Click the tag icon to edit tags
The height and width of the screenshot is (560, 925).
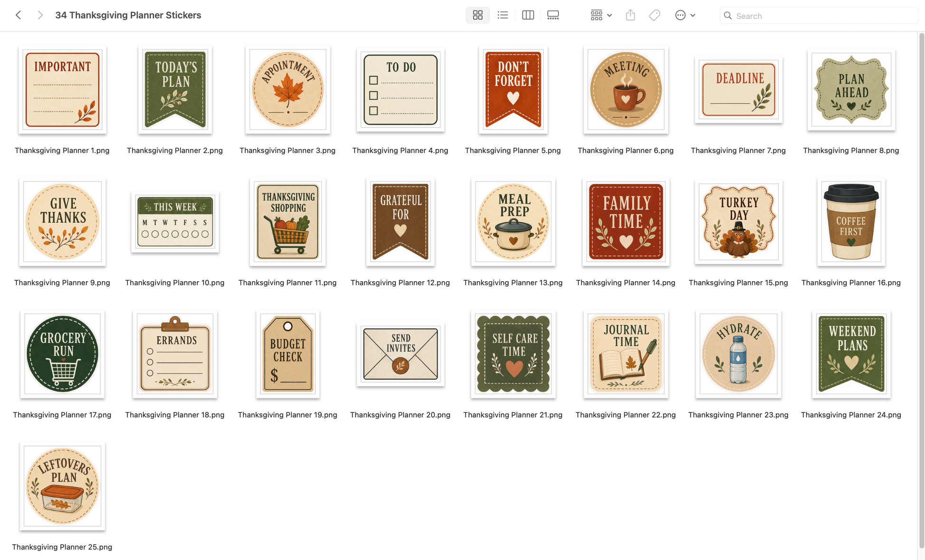click(x=655, y=15)
